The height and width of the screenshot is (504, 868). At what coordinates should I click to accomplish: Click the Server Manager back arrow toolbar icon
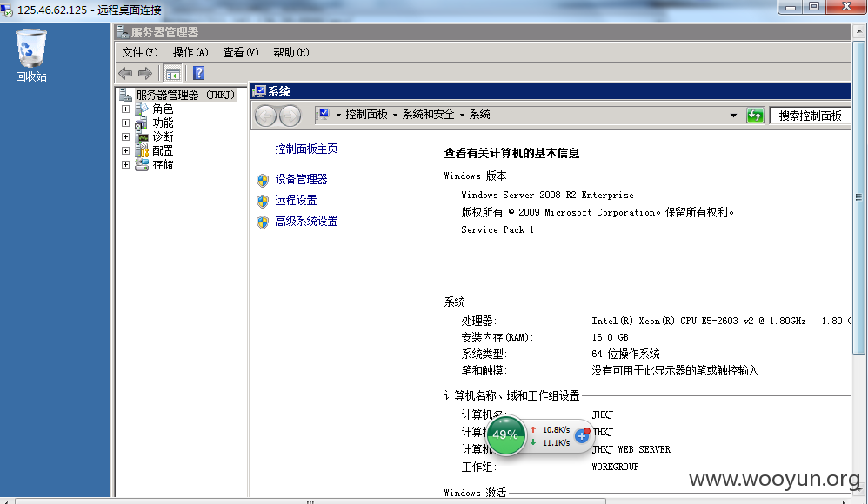[x=125, y=73]
